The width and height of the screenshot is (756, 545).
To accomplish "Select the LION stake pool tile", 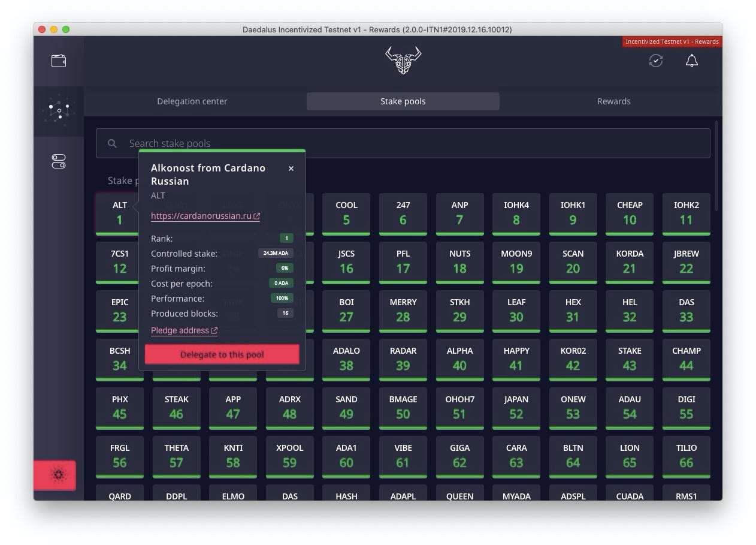I will point(630,457).
